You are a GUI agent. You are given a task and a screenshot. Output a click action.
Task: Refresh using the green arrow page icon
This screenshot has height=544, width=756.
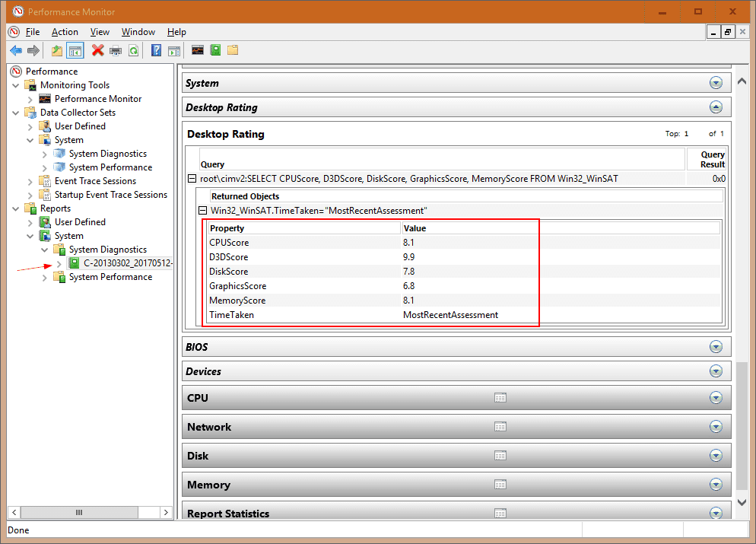coord(134,50)
